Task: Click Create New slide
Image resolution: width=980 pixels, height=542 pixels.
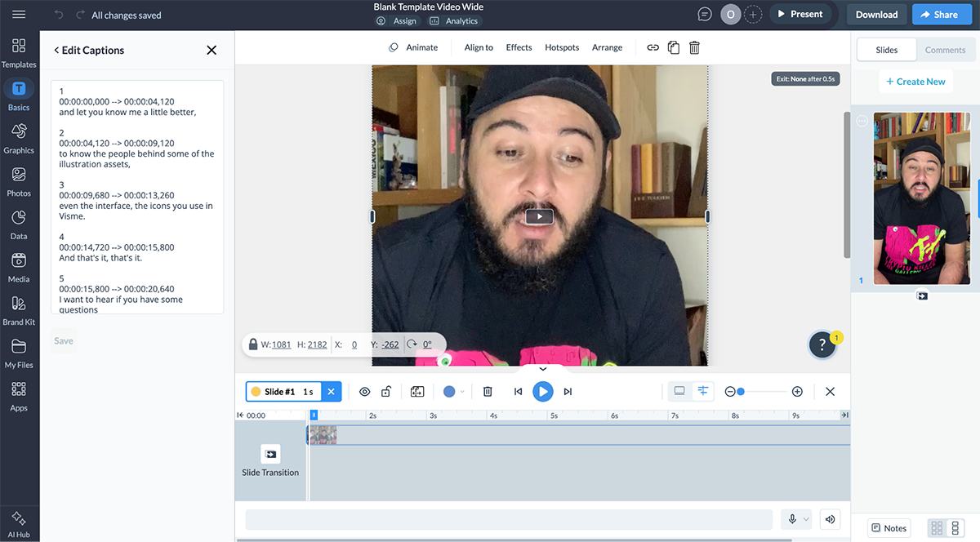Action: pos(915,81)
